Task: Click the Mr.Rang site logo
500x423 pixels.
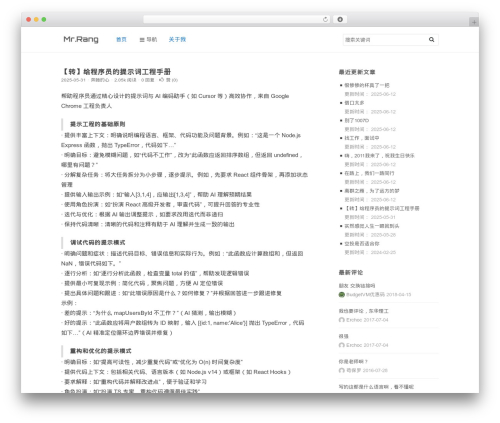Action: pyautogui.click(x=81, y=39)
